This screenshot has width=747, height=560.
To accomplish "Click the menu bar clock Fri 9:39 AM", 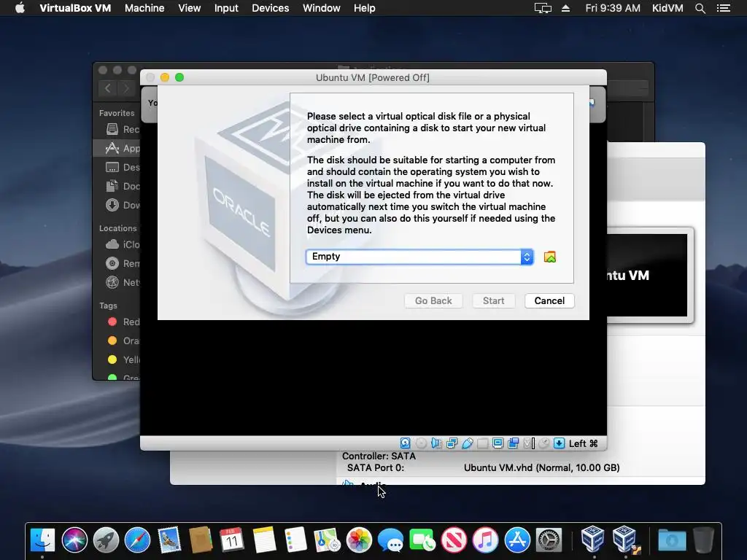I will (x=613, y=8).
